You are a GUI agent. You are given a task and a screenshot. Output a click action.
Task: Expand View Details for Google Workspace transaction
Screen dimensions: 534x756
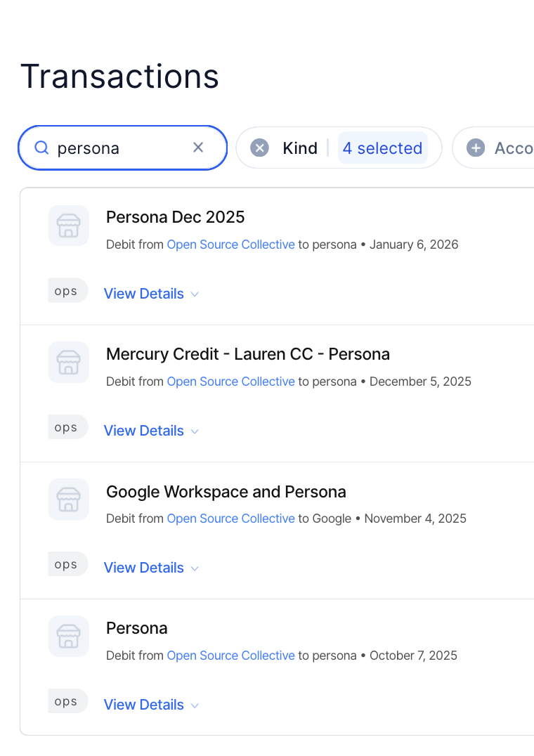coord(151,568)
